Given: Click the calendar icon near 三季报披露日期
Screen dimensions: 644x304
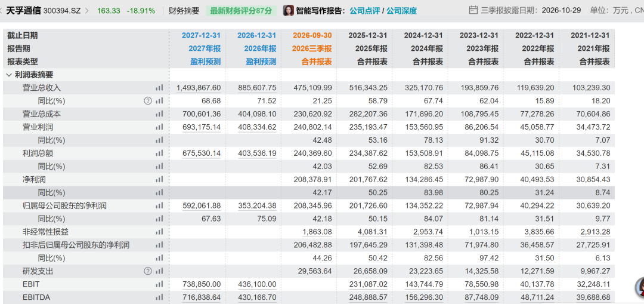Looking at the screenshot, I should [473, 10].
